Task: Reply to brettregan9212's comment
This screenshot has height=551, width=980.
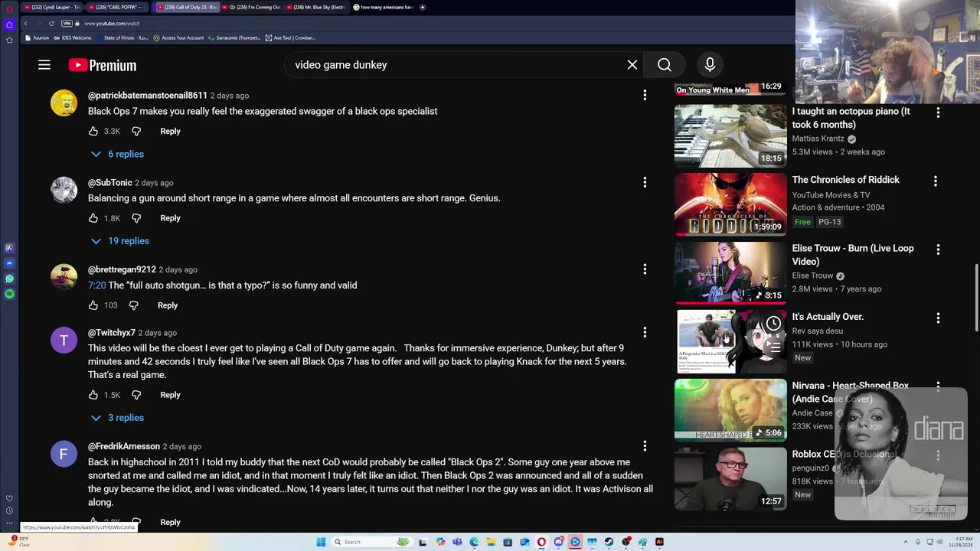Action: [167, 305]
